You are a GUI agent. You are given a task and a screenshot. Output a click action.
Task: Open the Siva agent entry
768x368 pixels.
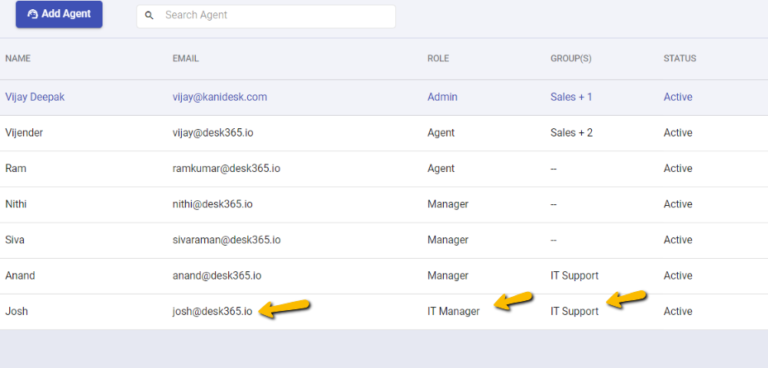coord(384,240)
